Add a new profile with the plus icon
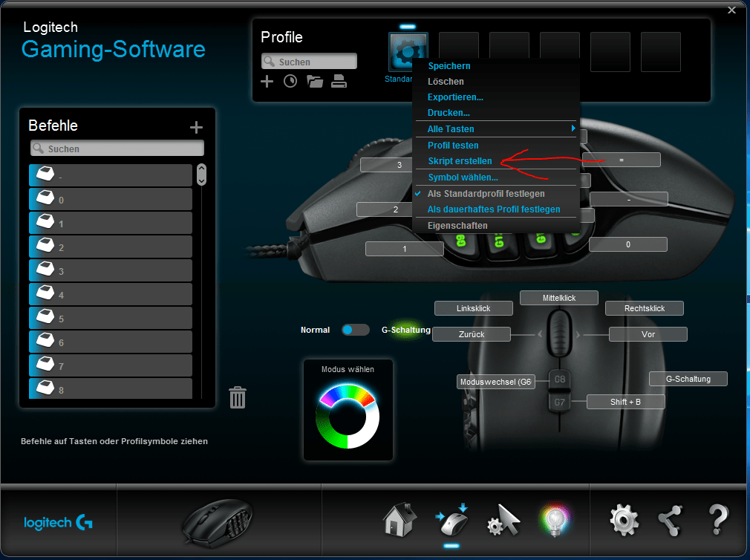750x560 pixels. click(267, 81)
